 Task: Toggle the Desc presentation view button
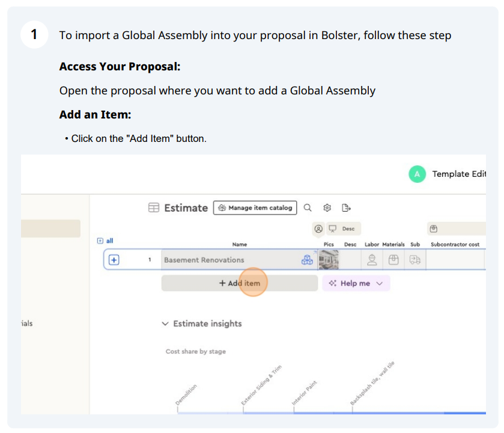(343, 229)
